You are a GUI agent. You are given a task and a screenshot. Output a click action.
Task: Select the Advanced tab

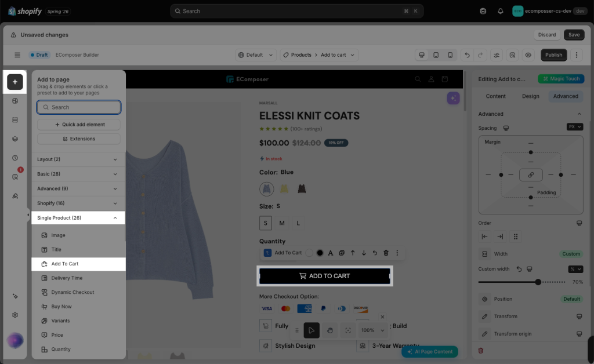[566, 96]
